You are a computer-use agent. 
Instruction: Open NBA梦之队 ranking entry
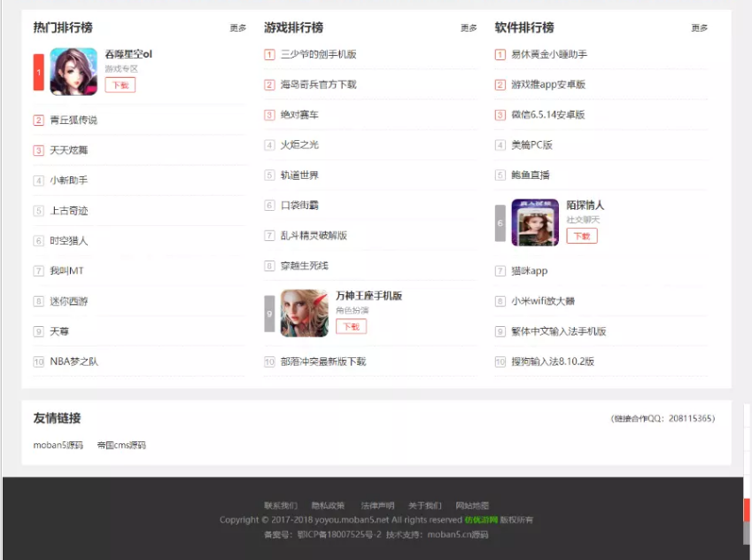click(x=74, y=362)
